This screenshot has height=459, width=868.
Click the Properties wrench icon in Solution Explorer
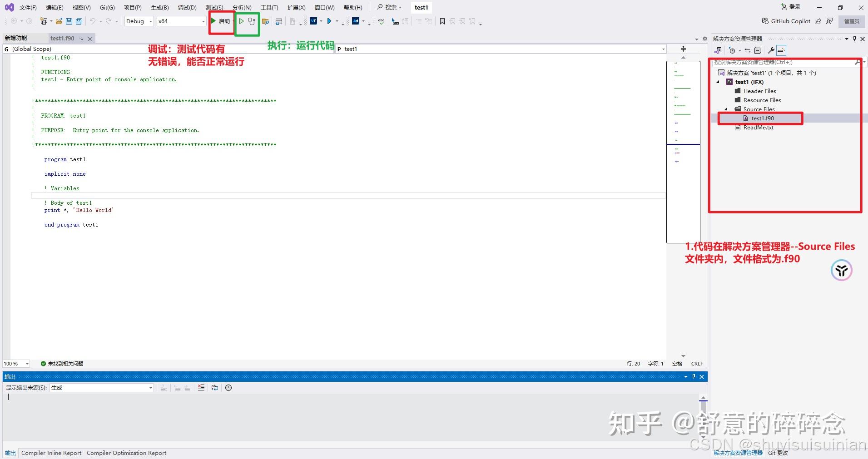click(772, 50)
